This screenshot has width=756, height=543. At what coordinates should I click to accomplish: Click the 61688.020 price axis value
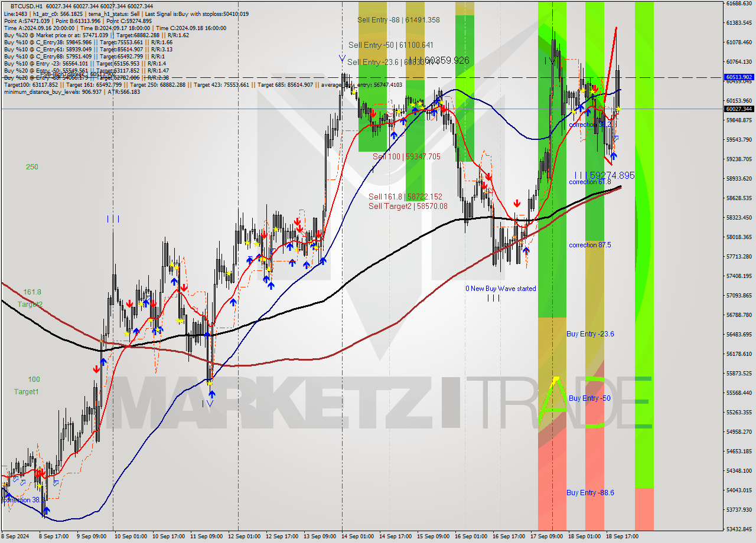pyautogui.click(x=739, y=4)
